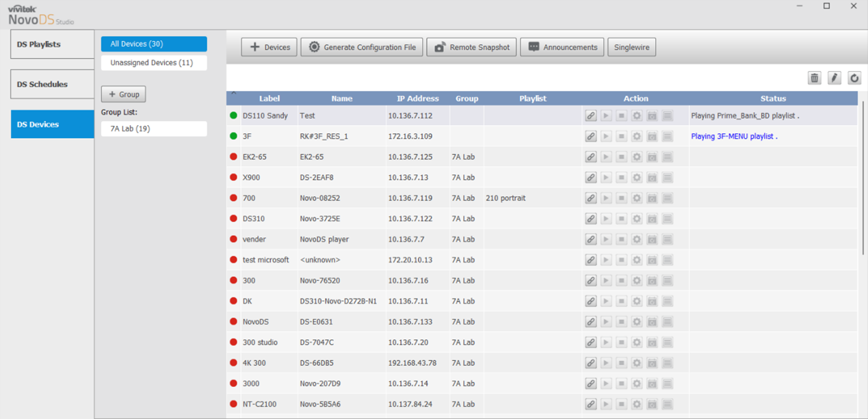Click the stop icon in the DS110 Sandy row
Screen dimensions: 868x419
coord(621,116)
